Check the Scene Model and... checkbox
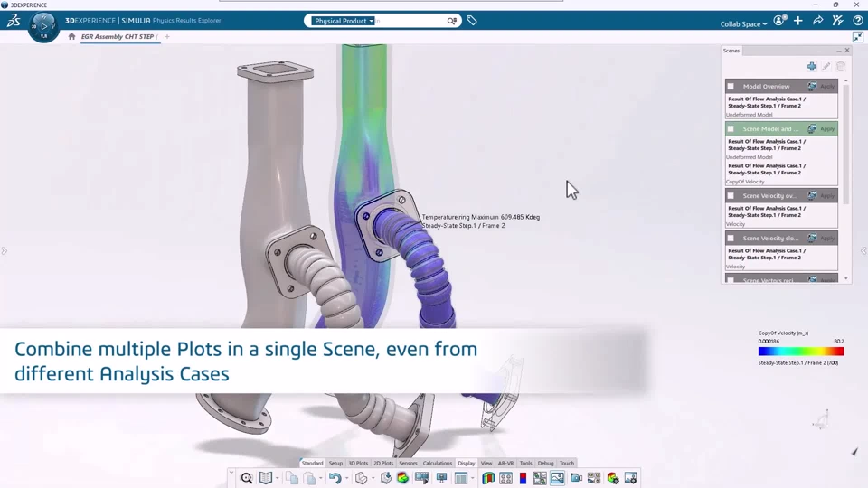This screenshot has height=488, width=868. (x=731, y=129)
